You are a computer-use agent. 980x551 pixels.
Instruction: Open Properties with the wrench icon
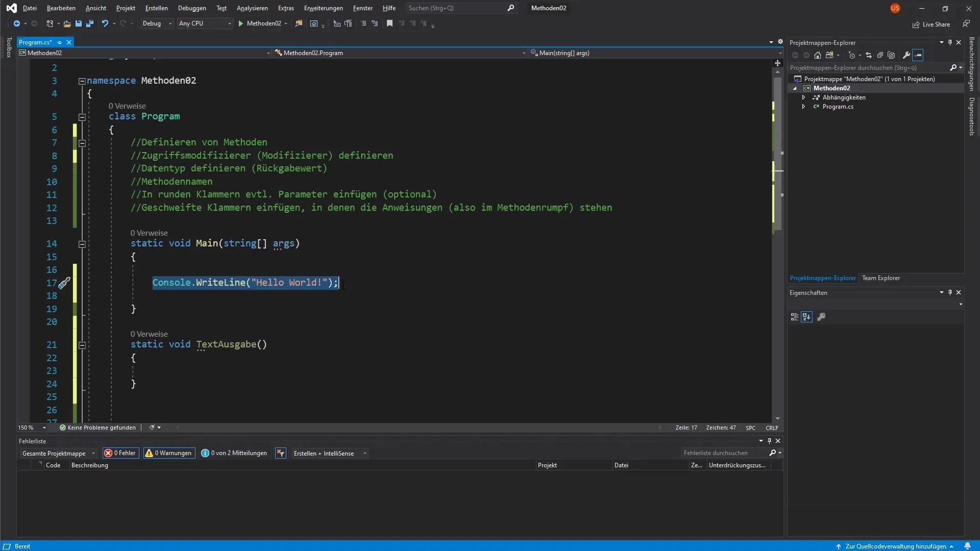(x=906, y=55)
